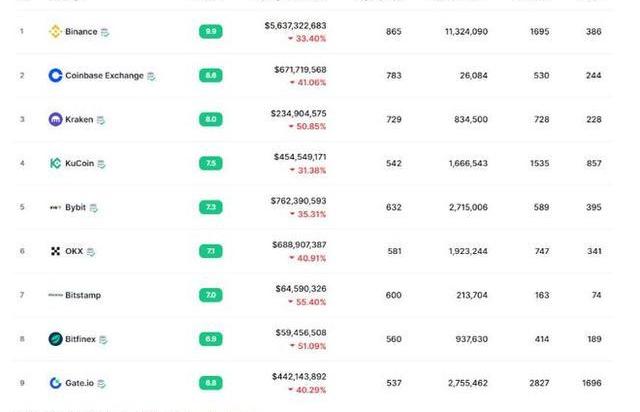Click the Gate.io logo icon
The height and width of the screenshot is (412, 640).
56,383
